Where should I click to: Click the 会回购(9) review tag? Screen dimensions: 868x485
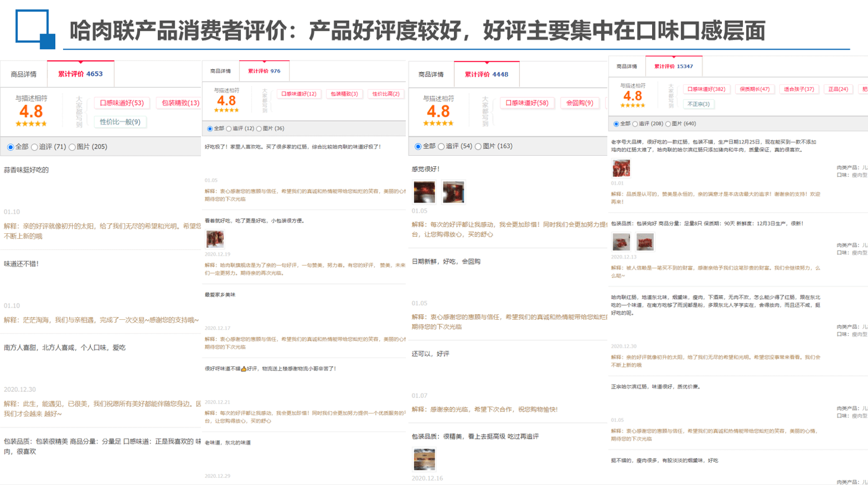coord(580,103)
